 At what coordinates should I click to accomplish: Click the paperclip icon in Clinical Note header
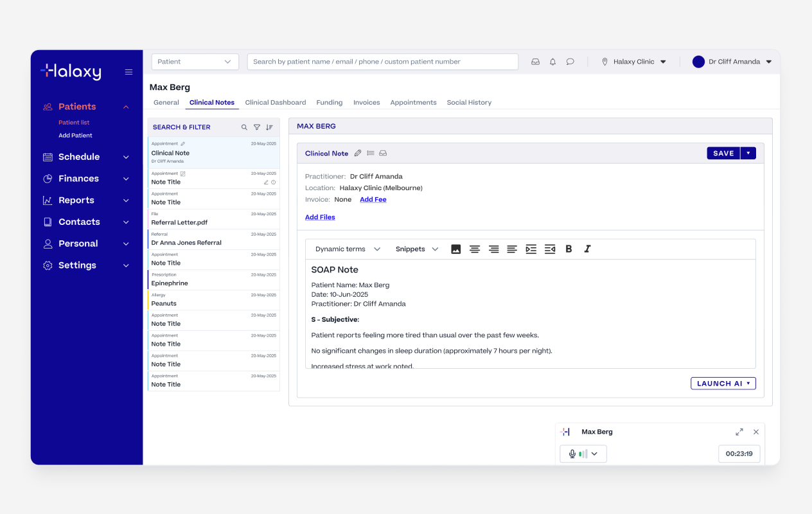coord(358,154)
